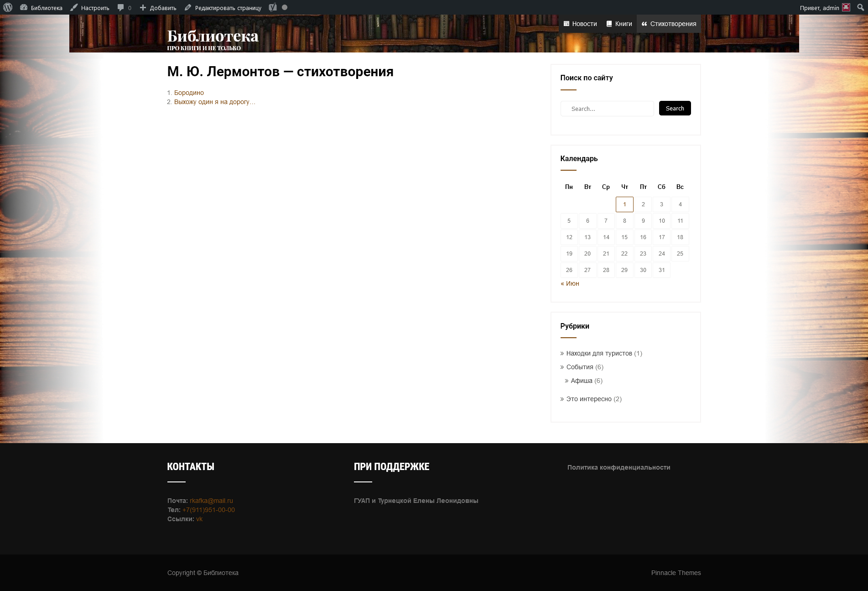Click the admin avatar image
This screenshot has height=591, width=868.
[x=846, y=7]
